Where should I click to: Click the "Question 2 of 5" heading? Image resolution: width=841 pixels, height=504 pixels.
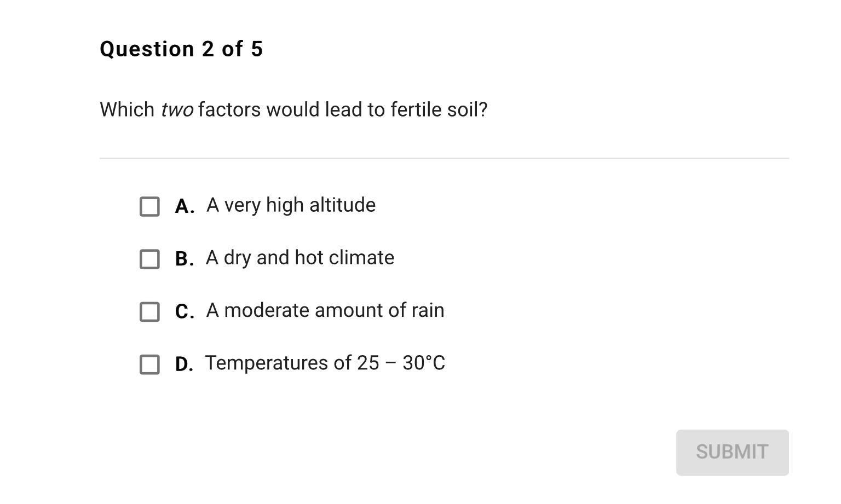pyautogui.click(x=181, y=49)
